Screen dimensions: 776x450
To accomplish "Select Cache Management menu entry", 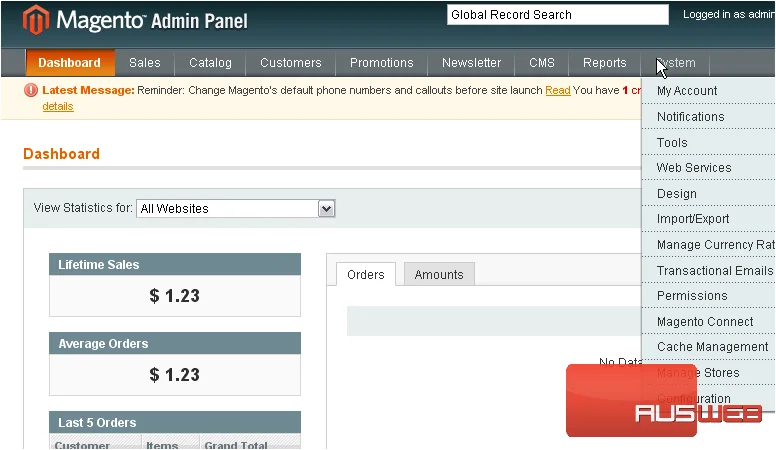I will pos(709,347).
